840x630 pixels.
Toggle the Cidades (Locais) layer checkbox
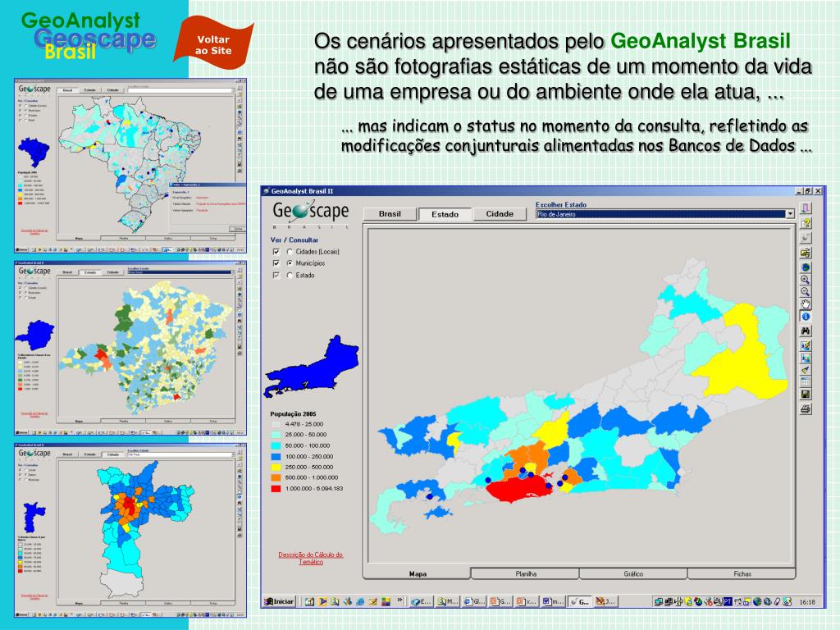click(x=276, y=251)
